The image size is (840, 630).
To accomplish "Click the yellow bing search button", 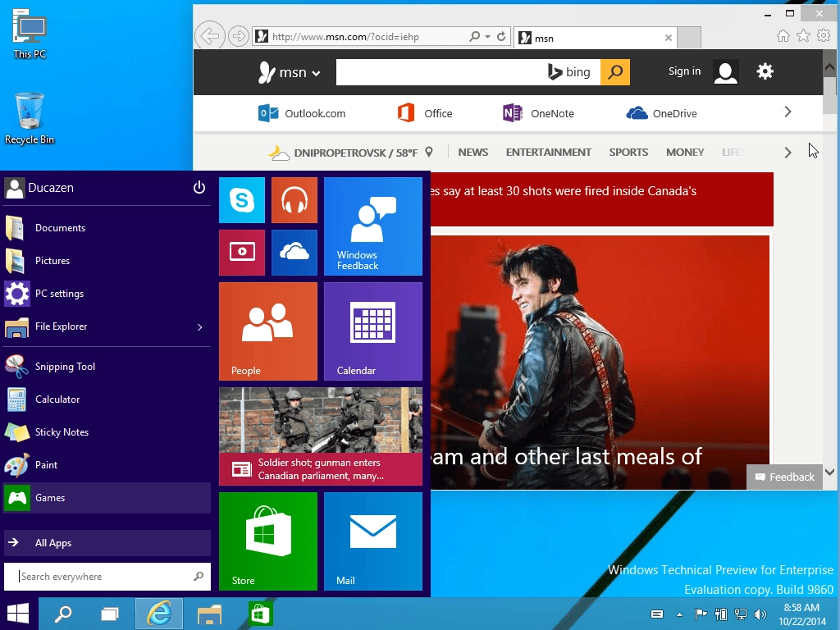I will tap(615, 72).
